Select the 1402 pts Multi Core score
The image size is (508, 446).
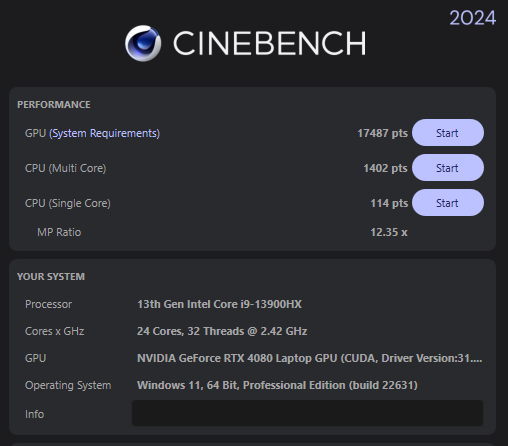click(x=385, y=168)
